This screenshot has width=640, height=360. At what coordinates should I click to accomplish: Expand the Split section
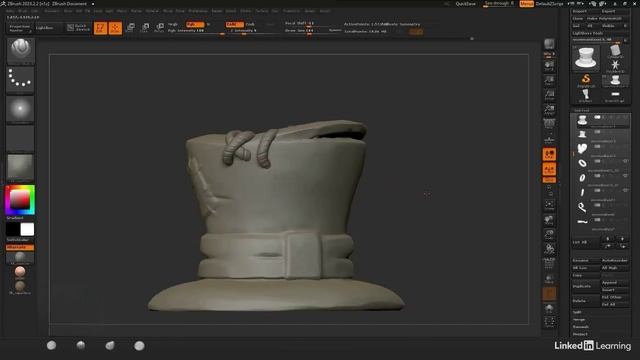coord(577,312)
